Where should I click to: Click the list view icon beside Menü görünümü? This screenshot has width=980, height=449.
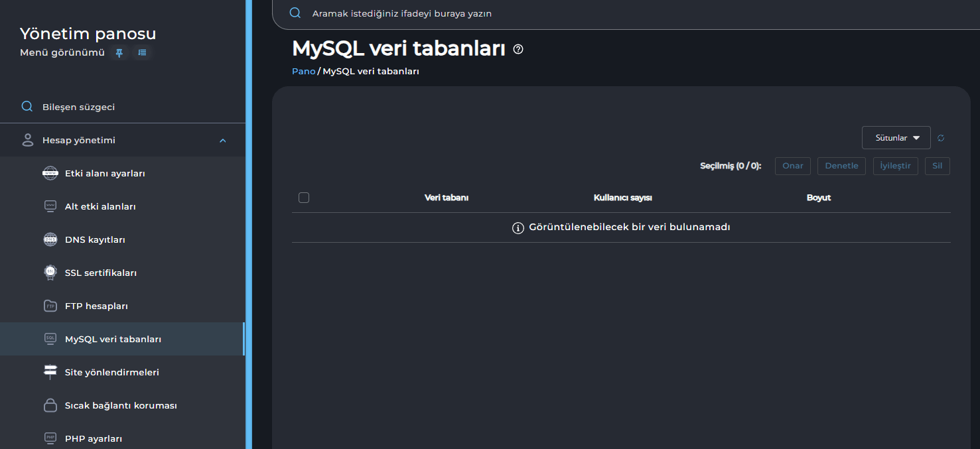[x=142, y=53]
